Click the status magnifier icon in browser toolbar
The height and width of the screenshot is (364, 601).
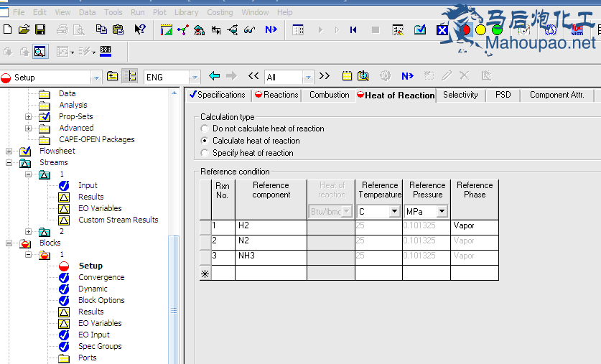363,76
